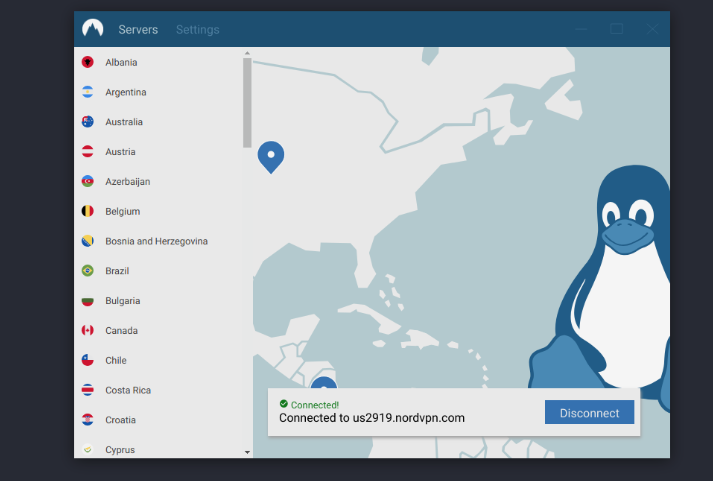Select Bosnia and Herzegovina server entry
The height and width of the screenshot is (481, 713).
[158, 241]
